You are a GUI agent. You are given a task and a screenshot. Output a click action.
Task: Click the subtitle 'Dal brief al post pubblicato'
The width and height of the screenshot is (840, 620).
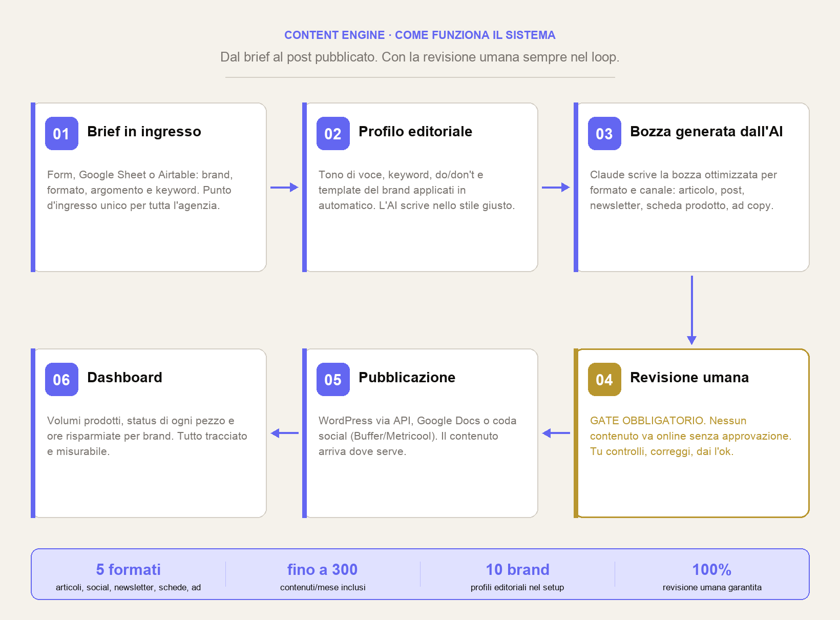pyautogui.click(x=420, y=57)
